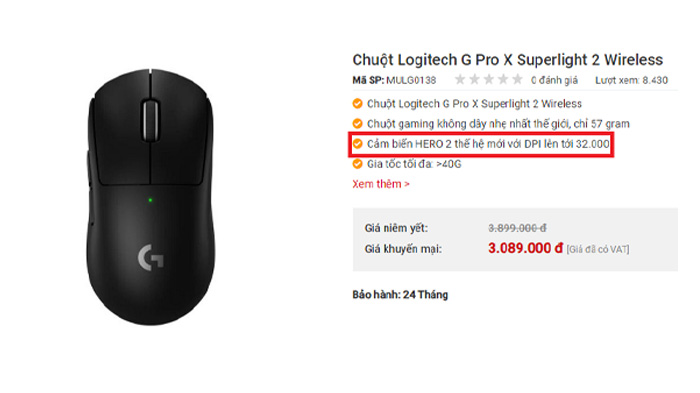Click orange checkmark beside 57 gram line
The width and height of the screenshot is (700, 393).
[x=358, y=123]
